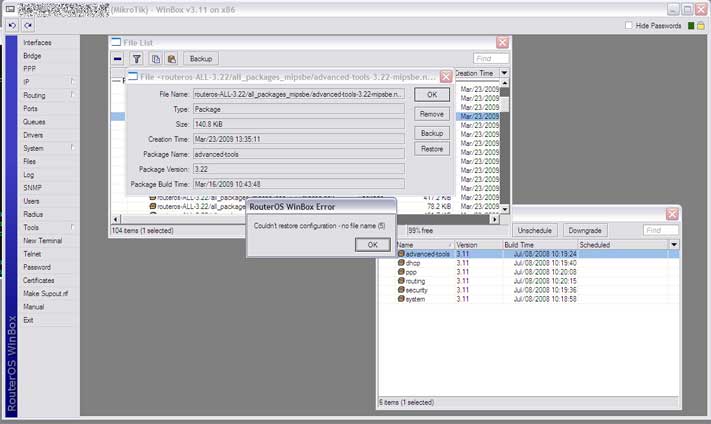The width and height of the screenshot is (711, 424).
Task: Click Unschedule button in Package List
Action: (535, 230)
